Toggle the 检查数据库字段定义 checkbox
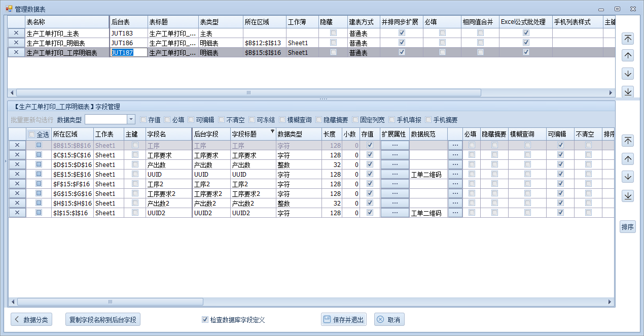 [x=205, y=320]
